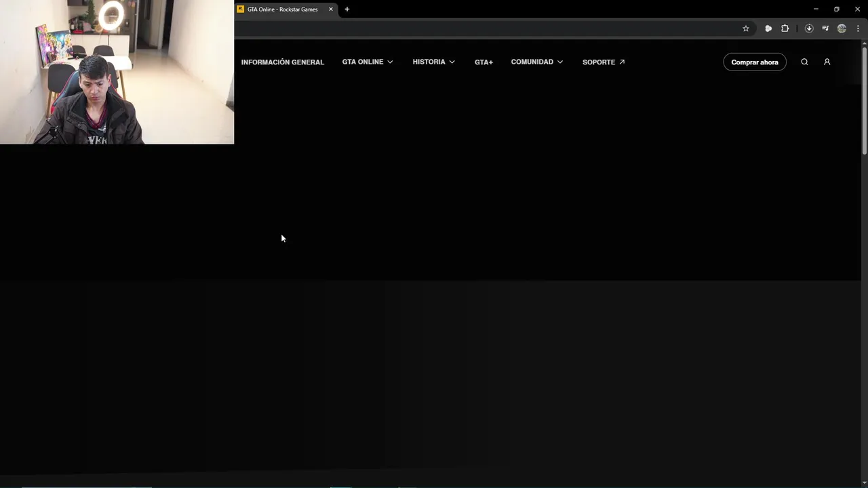Open the media controls music icon
Screen dimensions: 868x488
click(825, 28)
